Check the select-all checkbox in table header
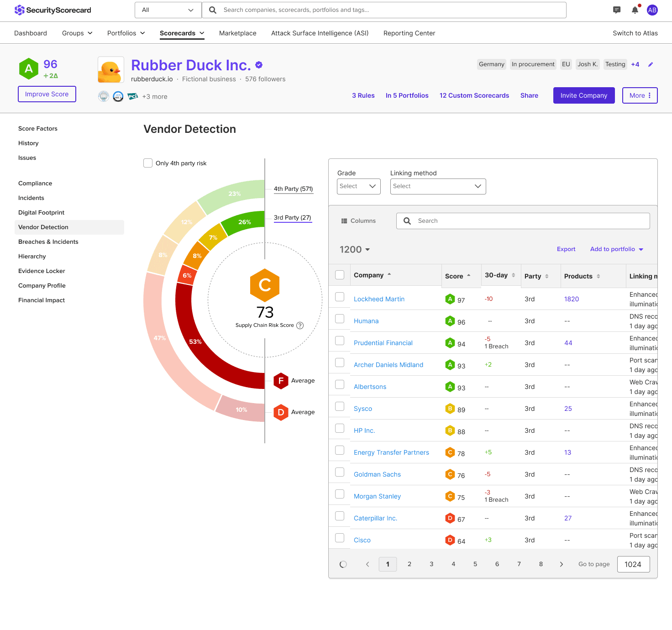The width and height of the screenshot is (672, 630). tap(339, 275)
